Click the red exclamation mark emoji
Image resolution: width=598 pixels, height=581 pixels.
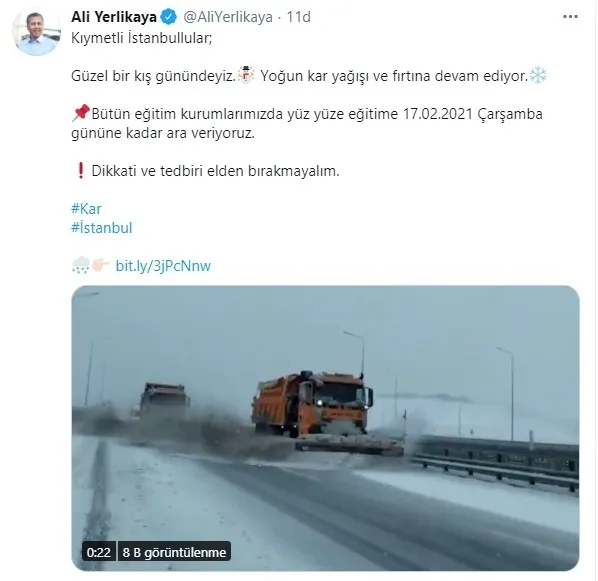(x=80, y=170)
